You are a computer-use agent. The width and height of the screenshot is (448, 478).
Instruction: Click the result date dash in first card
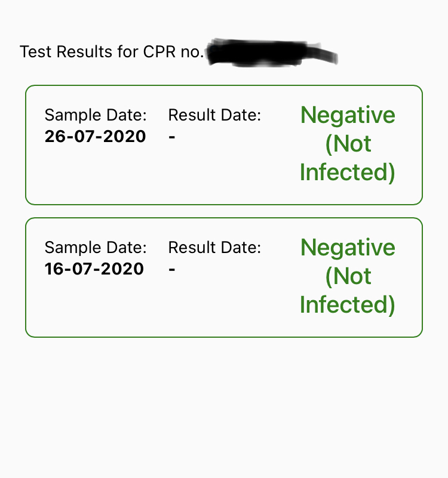click(172, 137)
